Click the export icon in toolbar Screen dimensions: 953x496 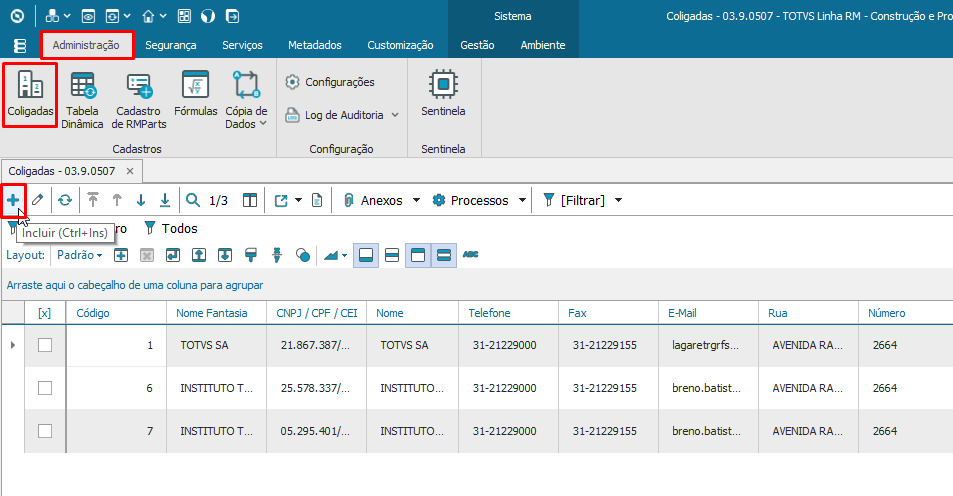click(x=281, y=200)
